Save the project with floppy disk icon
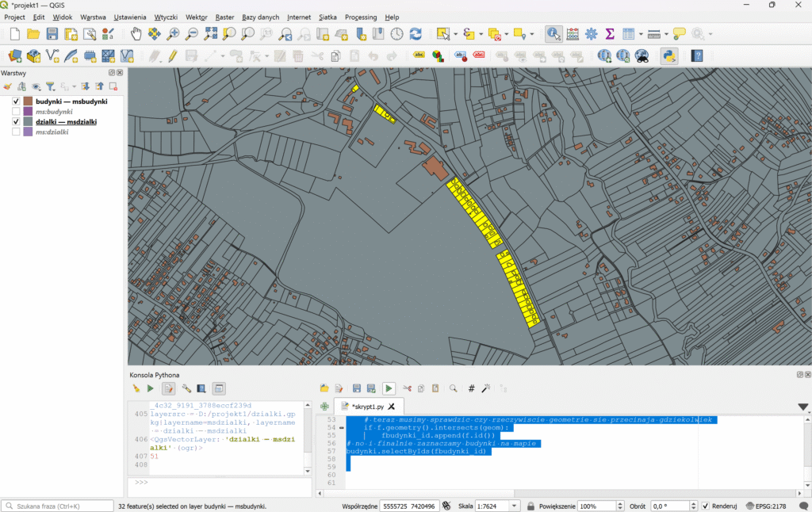 pos(52,34)
